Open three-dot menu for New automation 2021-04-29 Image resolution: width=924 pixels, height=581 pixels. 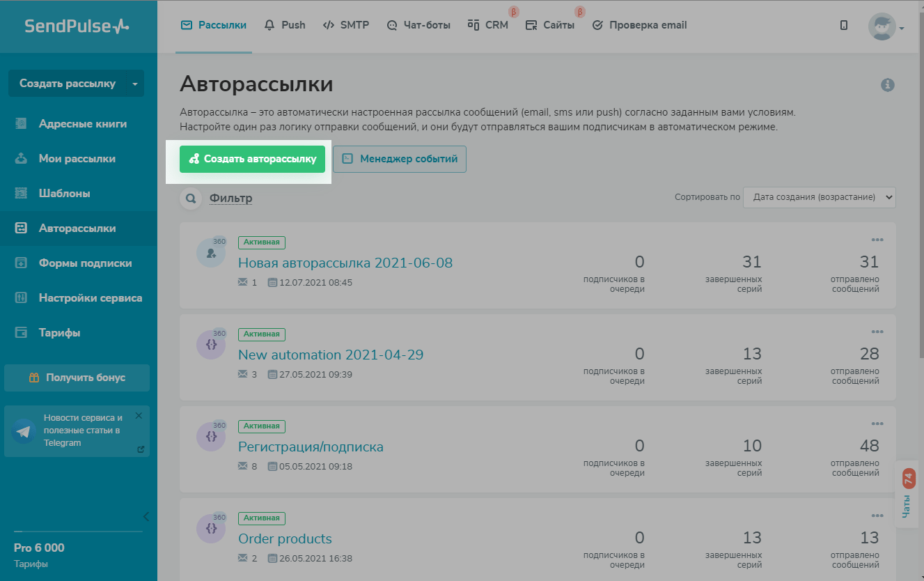pos(877,332)
